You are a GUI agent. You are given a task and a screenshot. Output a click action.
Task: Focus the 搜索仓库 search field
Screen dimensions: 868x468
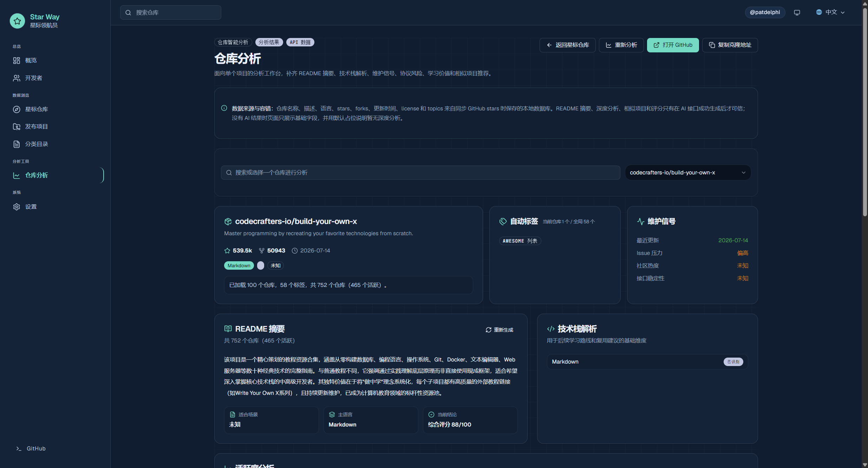coord(171,13)
